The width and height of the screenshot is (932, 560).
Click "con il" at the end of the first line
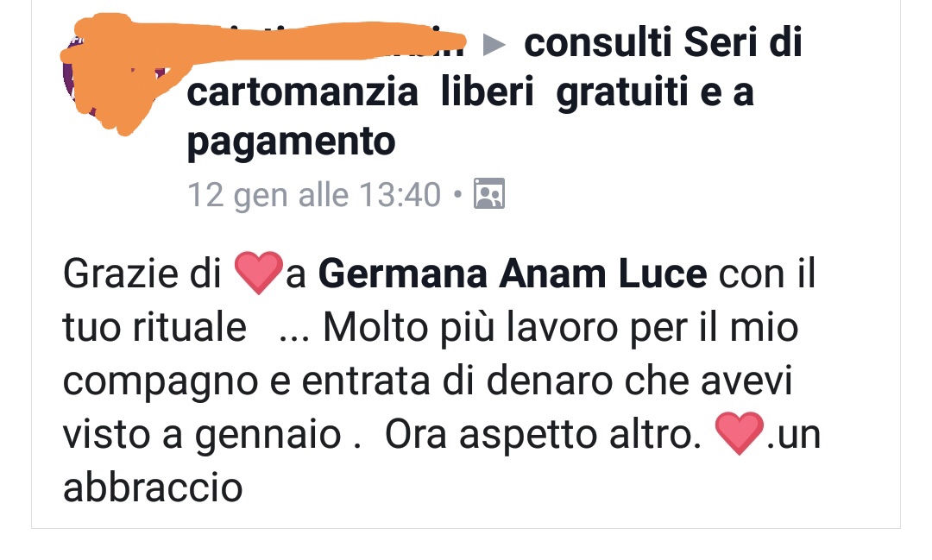click(x=767, y=274)
